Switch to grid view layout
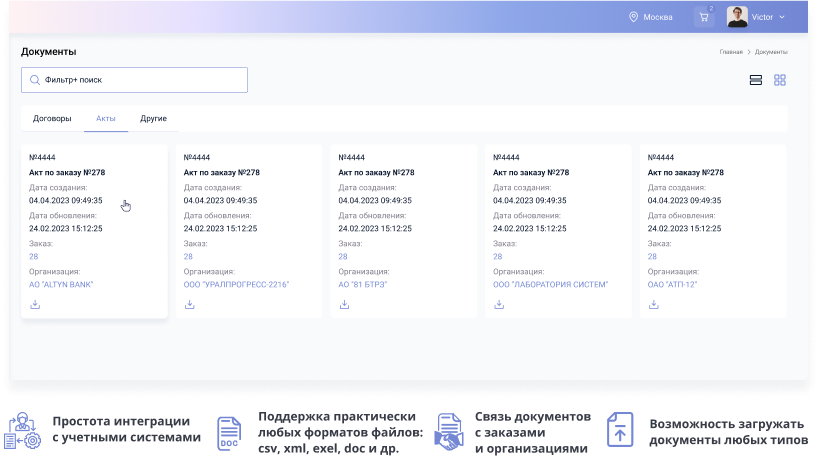 click(780, 80)
